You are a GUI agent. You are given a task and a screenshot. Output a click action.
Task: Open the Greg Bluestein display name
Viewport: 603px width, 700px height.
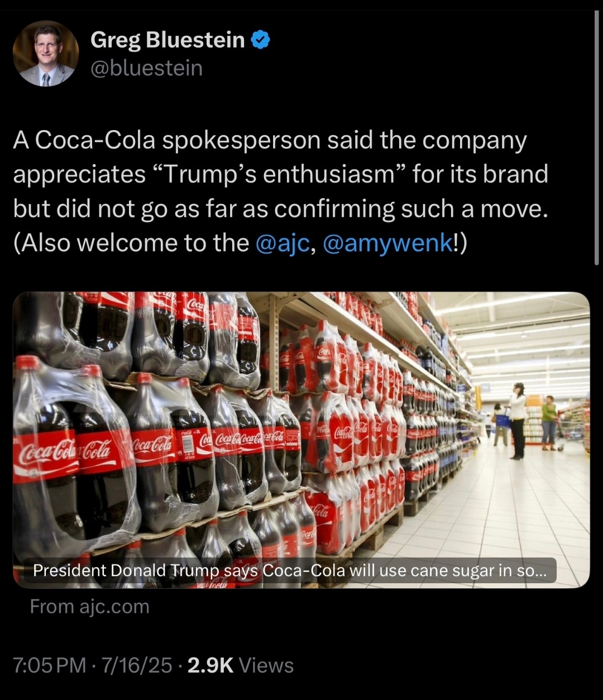click(167, 40)
